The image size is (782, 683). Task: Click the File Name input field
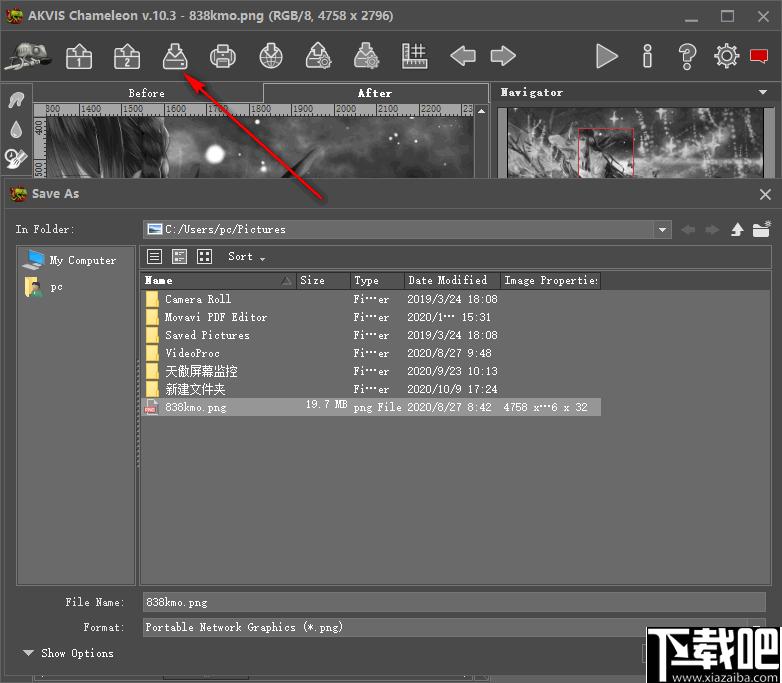point(454,602)
